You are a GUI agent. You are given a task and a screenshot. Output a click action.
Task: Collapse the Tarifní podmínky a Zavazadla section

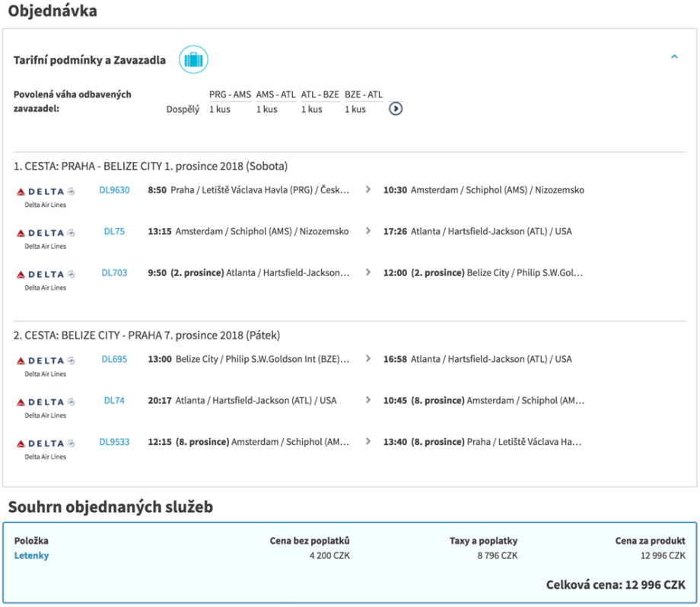[674, 57]
